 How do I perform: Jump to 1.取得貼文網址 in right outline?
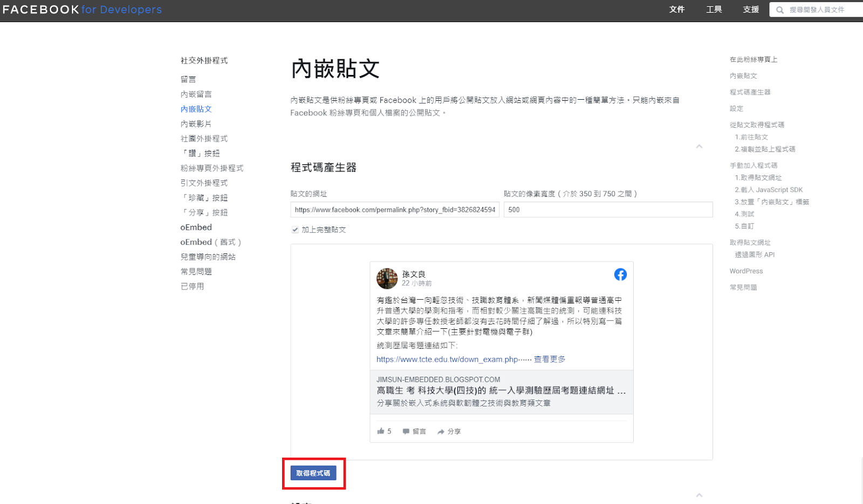(x=758, y=177)
